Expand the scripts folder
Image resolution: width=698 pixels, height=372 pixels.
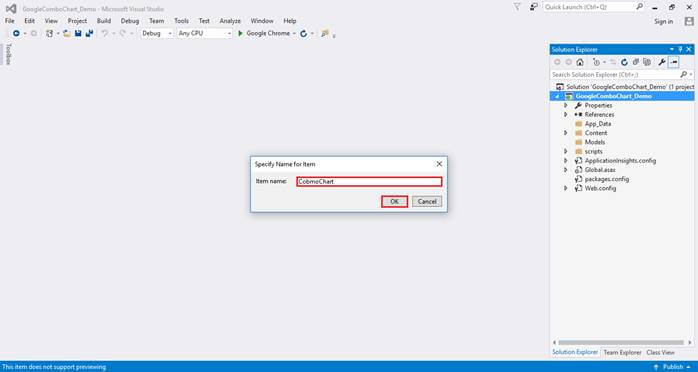point(566,151)
